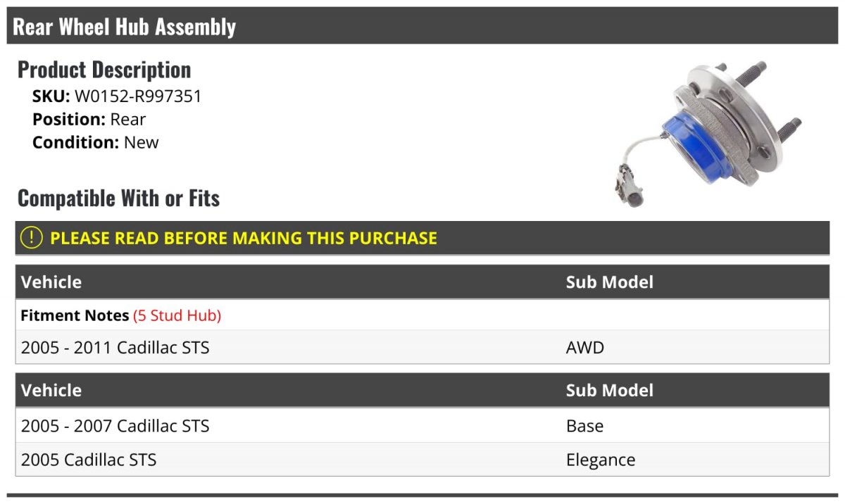This screenshot has width=845, height=504.
Task: Click the Condition: New text
Action: [x=96, y=142]
